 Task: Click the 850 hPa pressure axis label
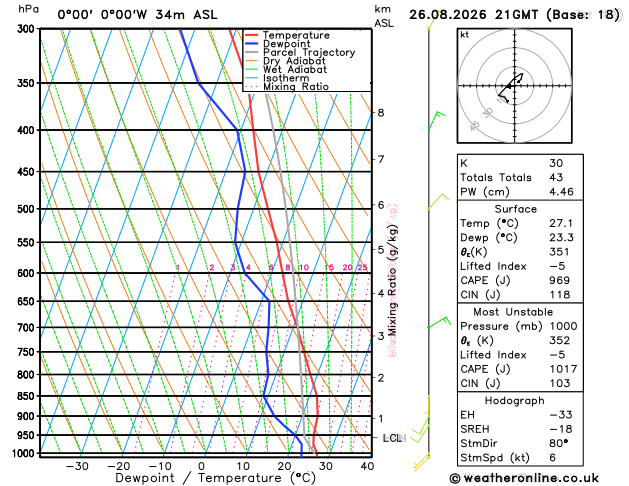(x=28, y=396)
